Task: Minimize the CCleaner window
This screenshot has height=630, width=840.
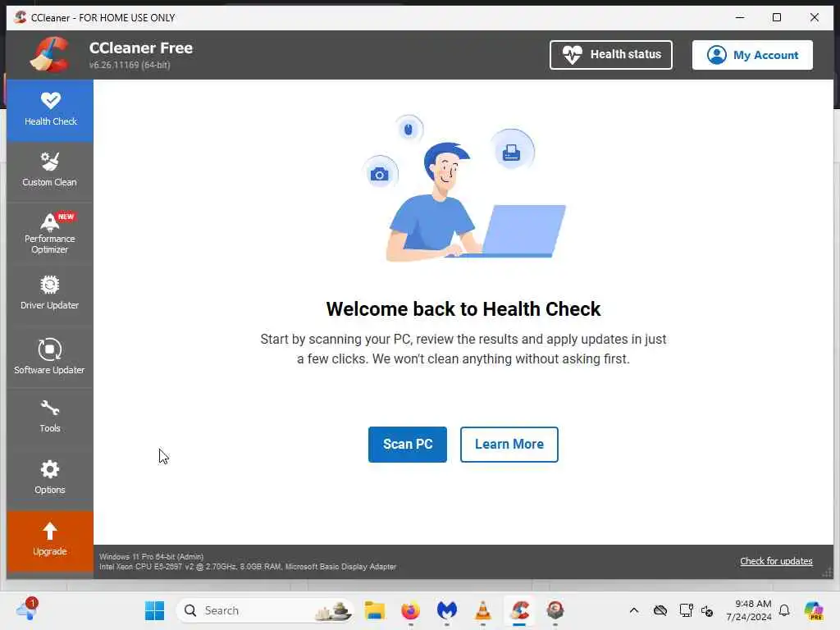Action: pos(740,17)
